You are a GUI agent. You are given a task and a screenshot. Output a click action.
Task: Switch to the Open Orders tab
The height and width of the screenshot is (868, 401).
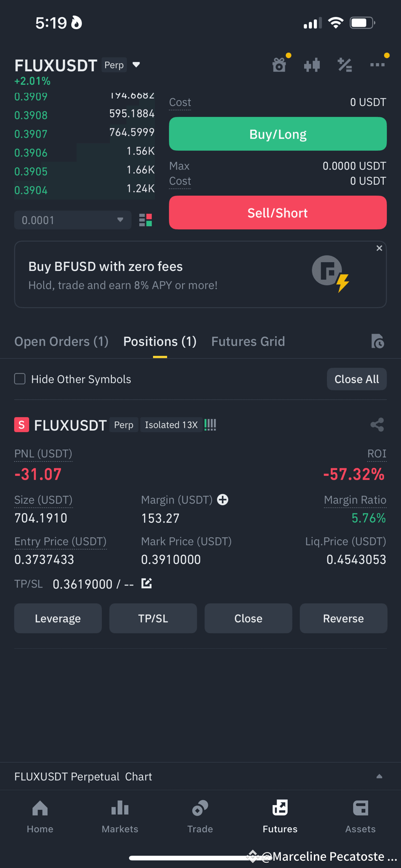pos(61,341)
